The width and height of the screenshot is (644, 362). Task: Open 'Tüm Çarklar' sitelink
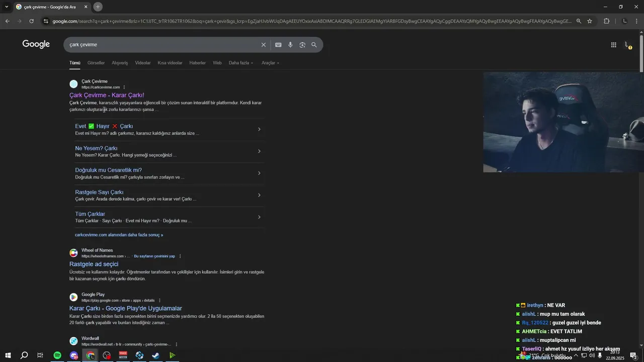coord(90,214)
